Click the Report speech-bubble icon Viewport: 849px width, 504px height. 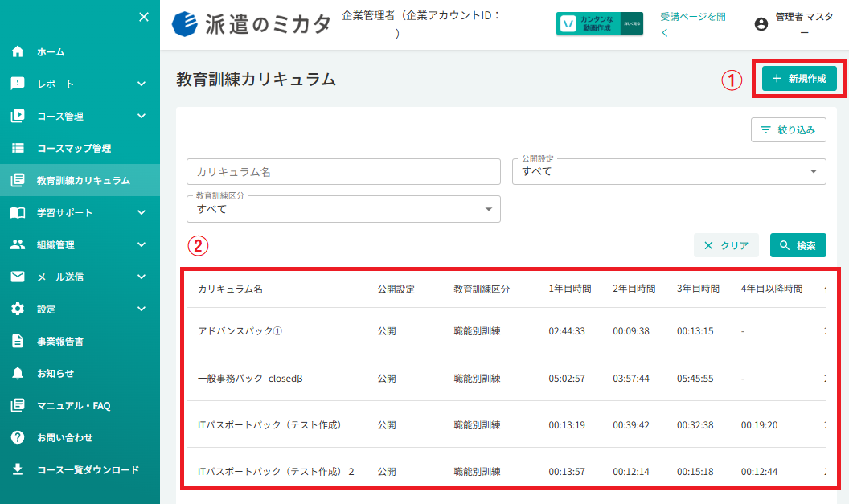pos(18,84)
